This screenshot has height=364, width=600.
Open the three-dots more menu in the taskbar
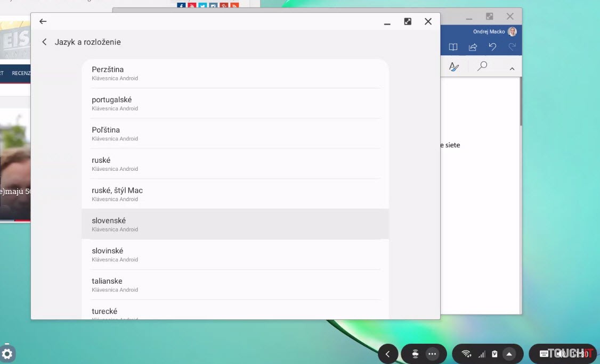(432, 354)
